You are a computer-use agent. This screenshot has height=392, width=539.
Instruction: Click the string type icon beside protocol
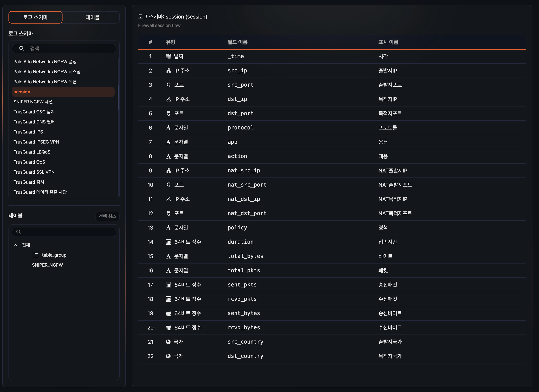[x=168, y=128]
